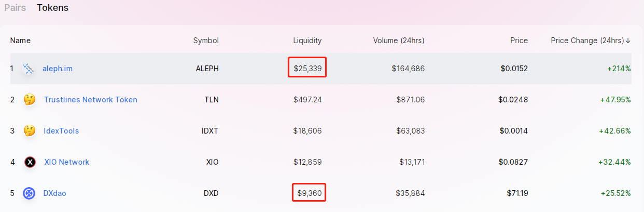
Task: Open the Trustlines Network Token link
Action: [91, 100]
